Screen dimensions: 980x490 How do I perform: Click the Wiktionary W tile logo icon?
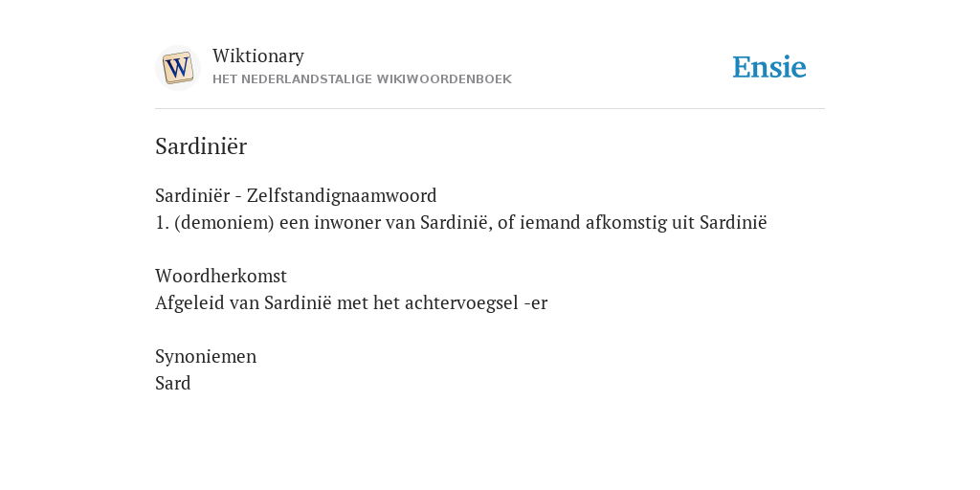click(x=177, y=68)
